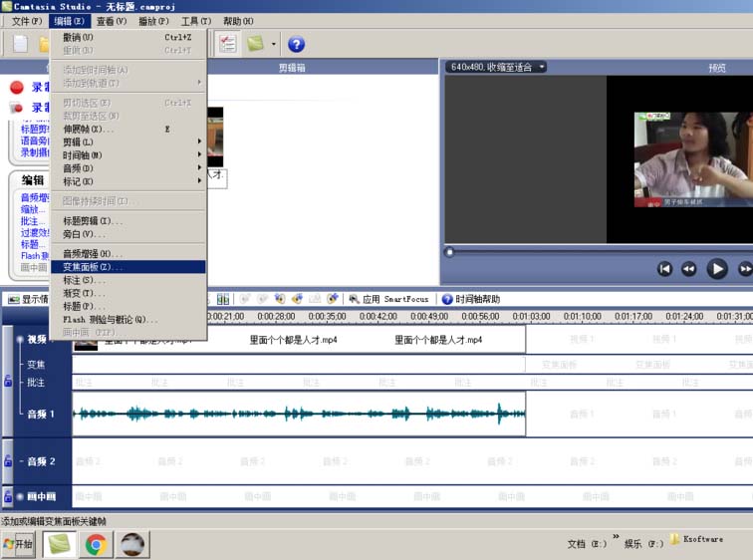The height and width of the screenshot is (560, 753).
Task: Toggle the lock on Audio 2 track
Action: coord(8,461)
